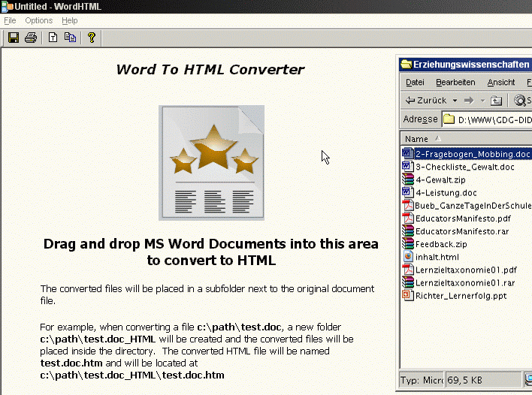The height and width of the screenshot is (395, 532).
Task: Expand the forward history dropdown arrow
Action: (481, 101)
